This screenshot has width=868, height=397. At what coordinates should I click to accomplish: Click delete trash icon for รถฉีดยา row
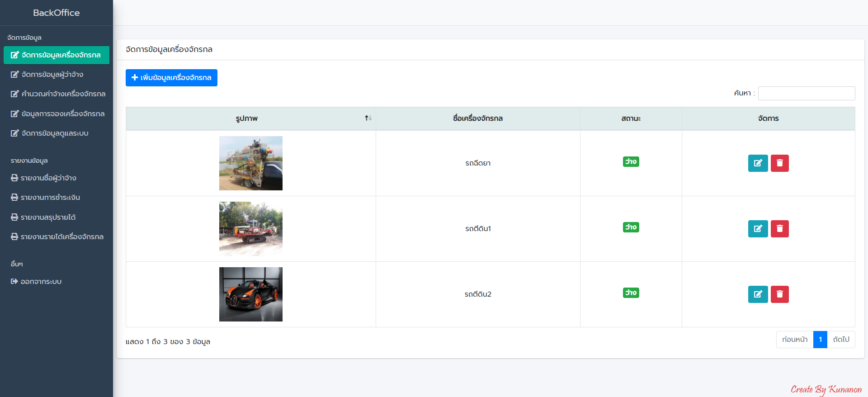click(x=779, y=163)
